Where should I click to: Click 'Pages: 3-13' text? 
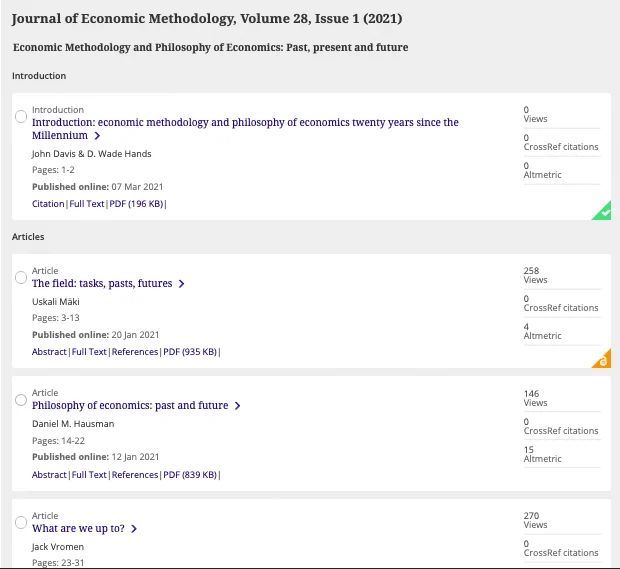pyautogui.click(x=56, y=318)
